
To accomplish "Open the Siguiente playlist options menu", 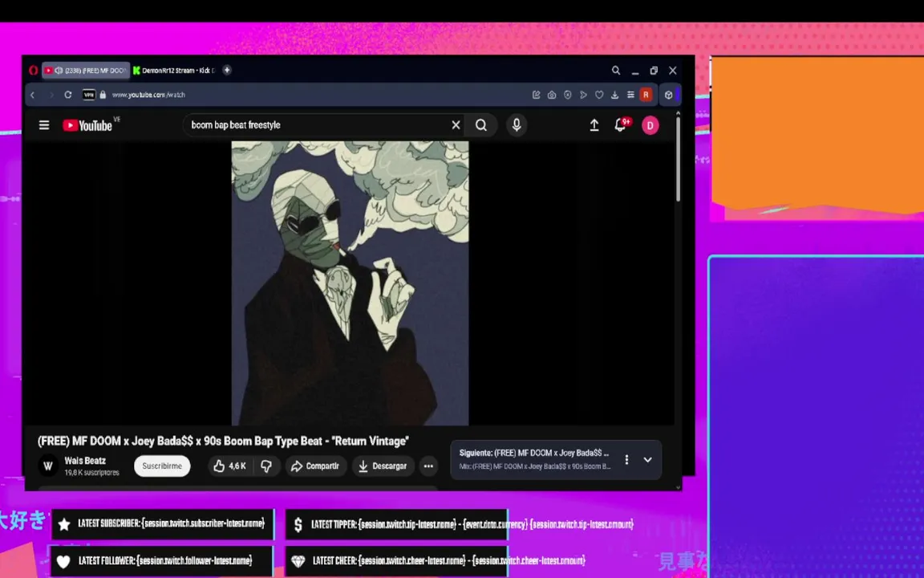I will click(627, 459).
